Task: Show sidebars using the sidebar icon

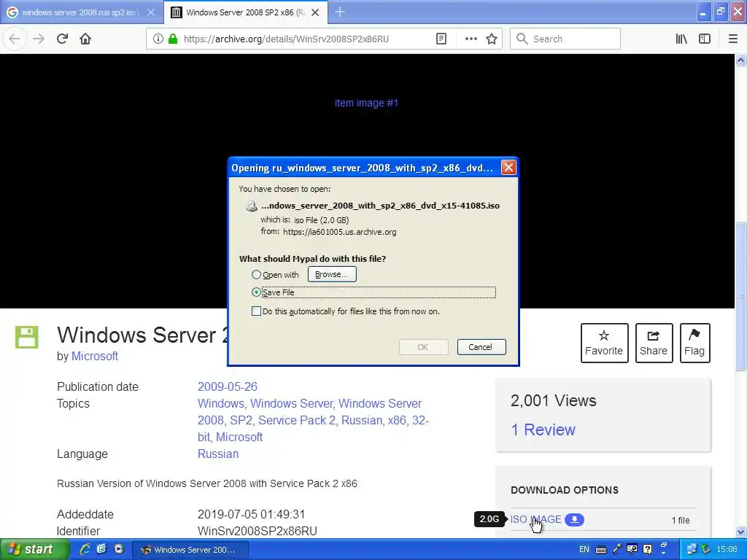Action: (705, 39)
